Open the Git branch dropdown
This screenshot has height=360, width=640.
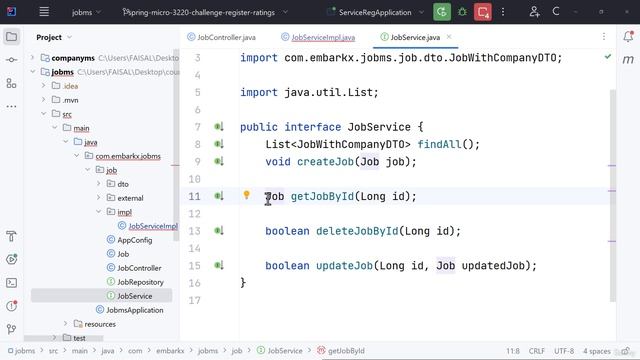pyautogui.click(x=205, y=12)
